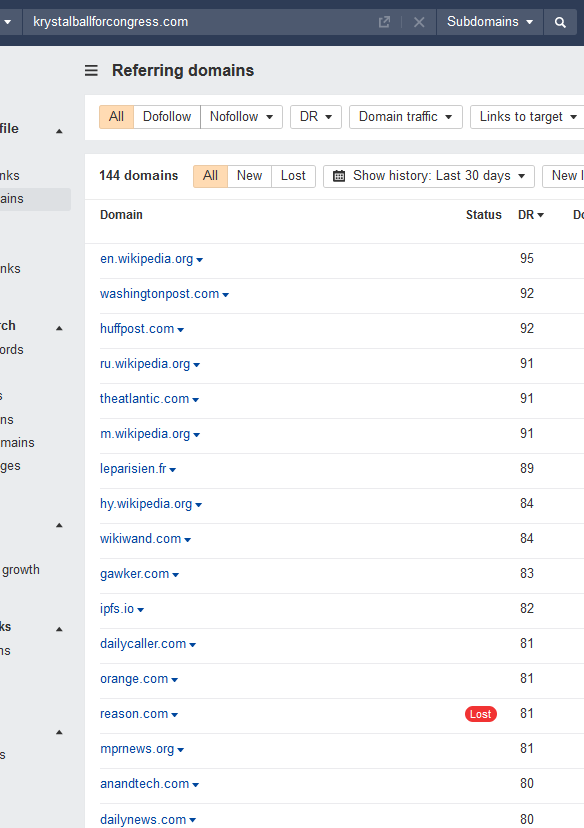
Task: Expand the washingtonpost.com caret menu
Action: click(225, 295)
